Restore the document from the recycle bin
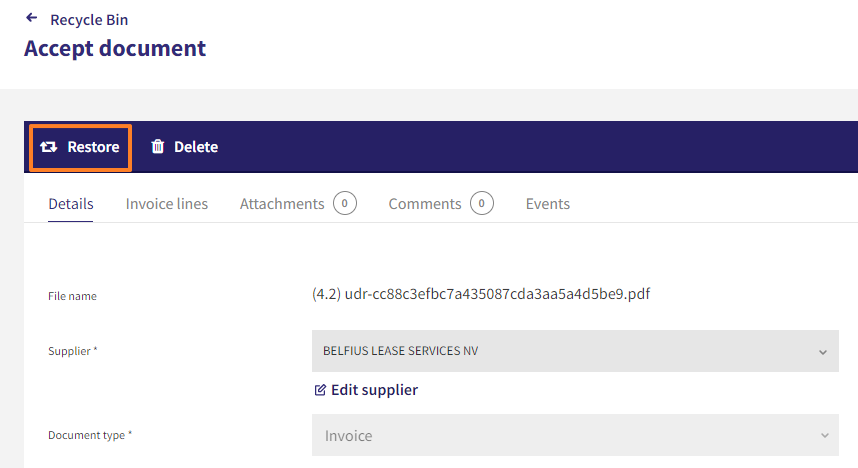 tap(80, 147)
